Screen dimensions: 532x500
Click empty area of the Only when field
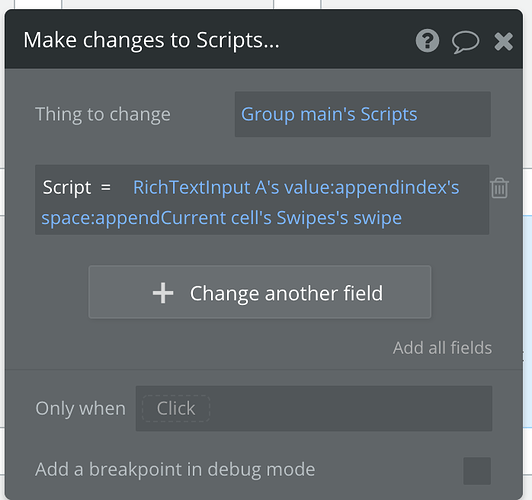(349, 408)
